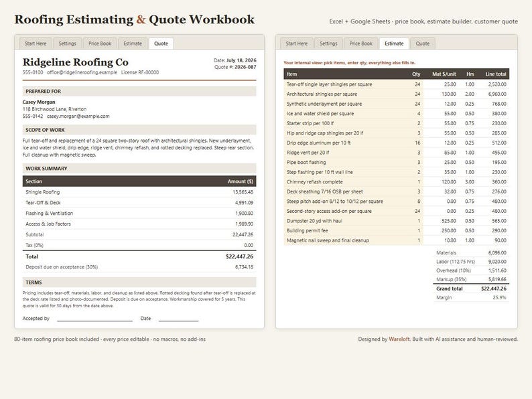
Task: Click Building permit fee item
Action: click(308, 231)
